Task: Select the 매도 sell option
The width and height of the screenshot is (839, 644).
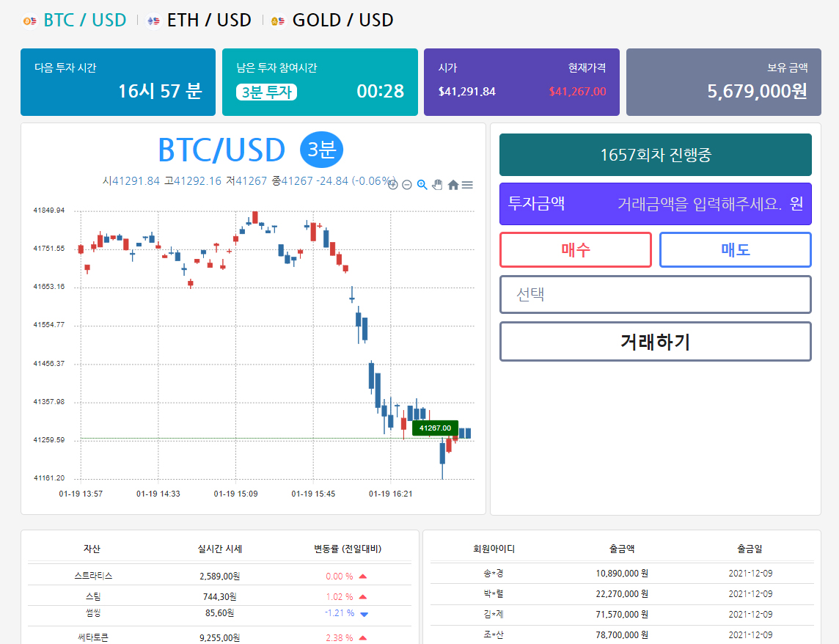Action: pos(735,249)
